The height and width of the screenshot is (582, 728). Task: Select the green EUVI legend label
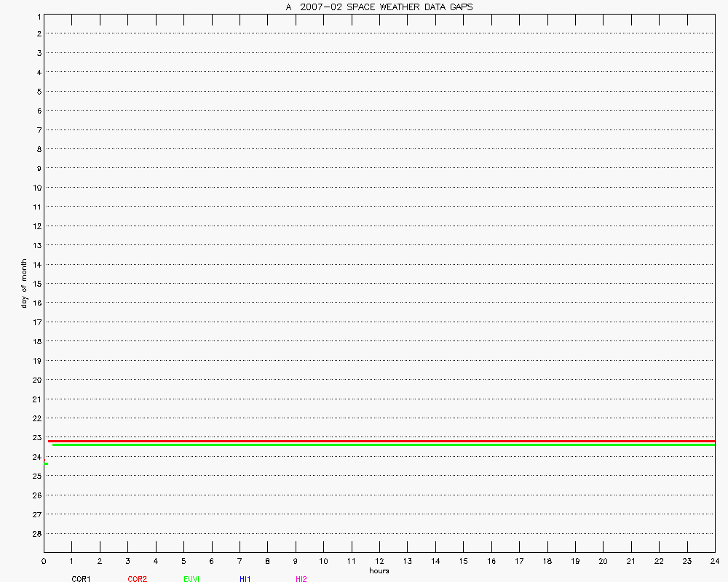(191, 579)
